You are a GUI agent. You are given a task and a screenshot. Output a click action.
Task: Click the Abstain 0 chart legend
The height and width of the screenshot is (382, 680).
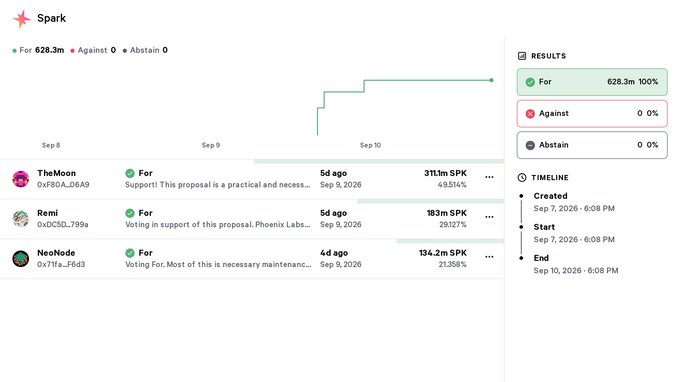(x=145, y=50)
